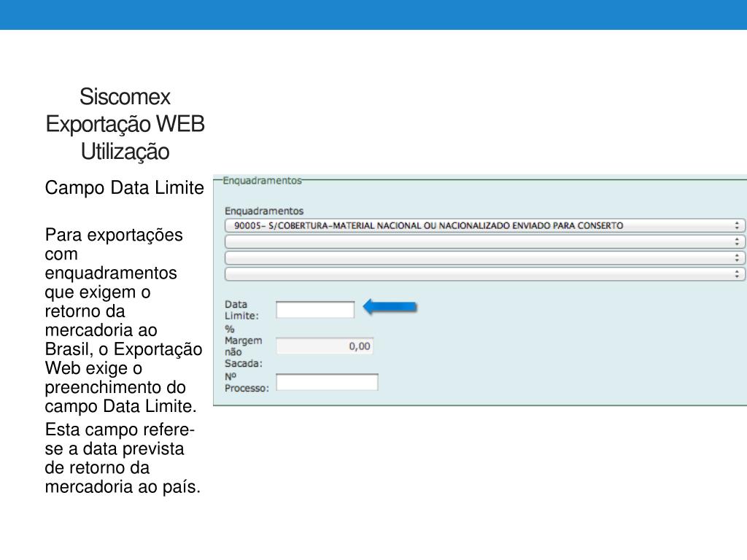Click the 'Campo Data Limite' heading text
This screenshot has height=560, width=747.
point(124,187)
